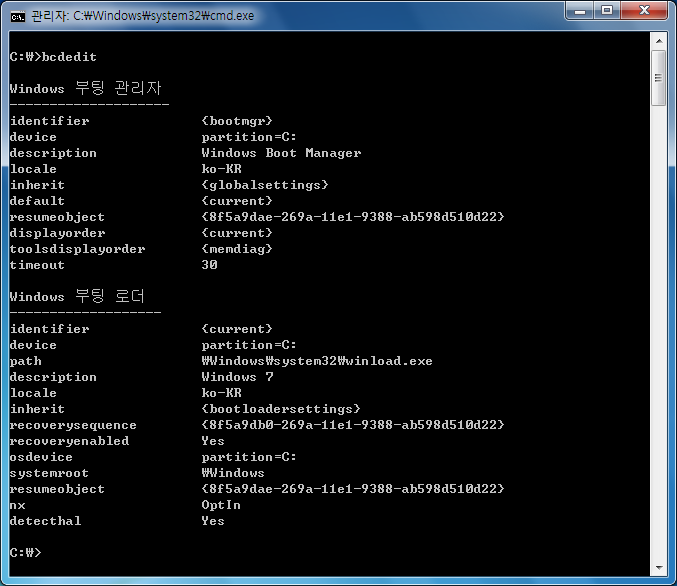
Task: Click the timeout value '30'
Action: click(209, 265)
